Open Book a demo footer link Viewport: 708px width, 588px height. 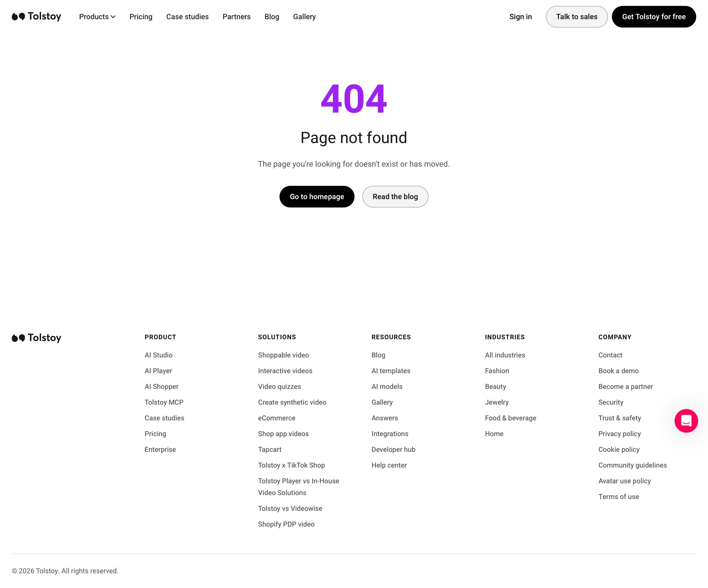click(618, 371)
